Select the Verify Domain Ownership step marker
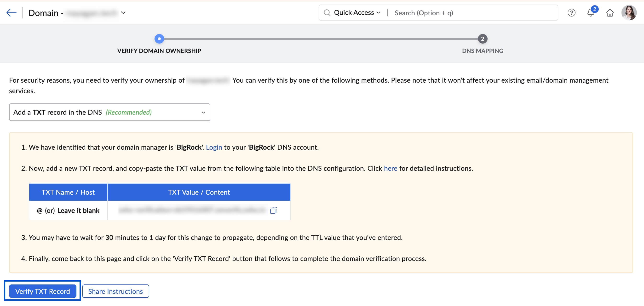Screen dimensions: 644x306 [x=159, y=39]
